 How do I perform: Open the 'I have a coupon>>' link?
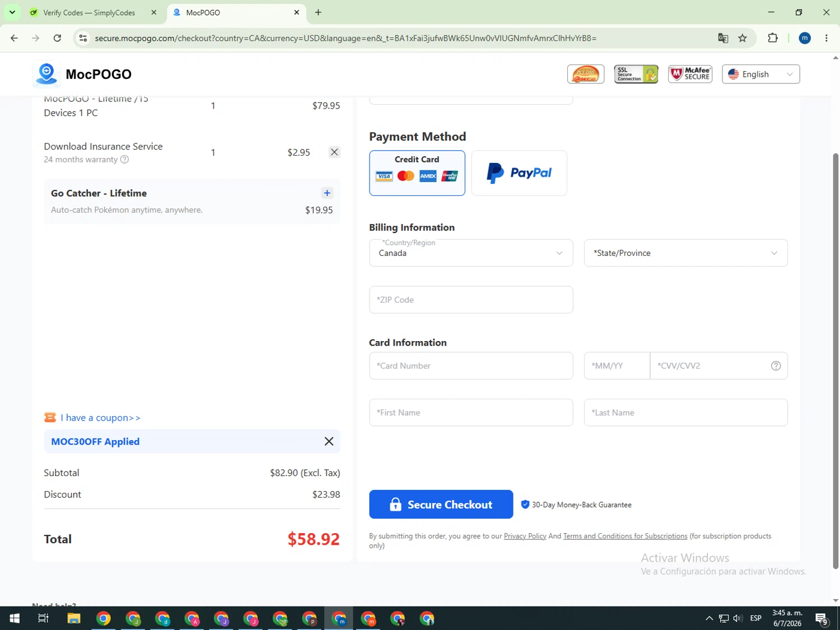[100, 418]
